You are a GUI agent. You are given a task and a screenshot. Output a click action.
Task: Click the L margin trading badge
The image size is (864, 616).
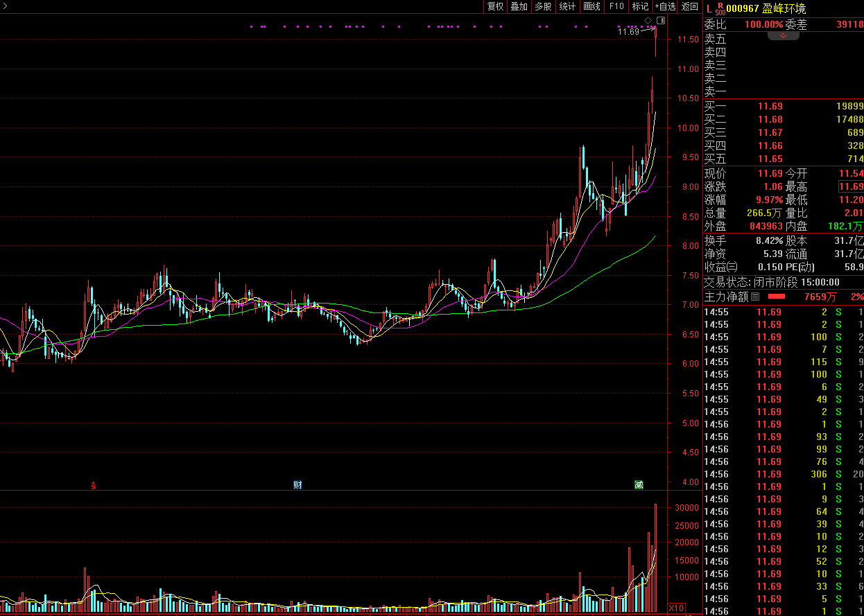[x=709, y=8]
